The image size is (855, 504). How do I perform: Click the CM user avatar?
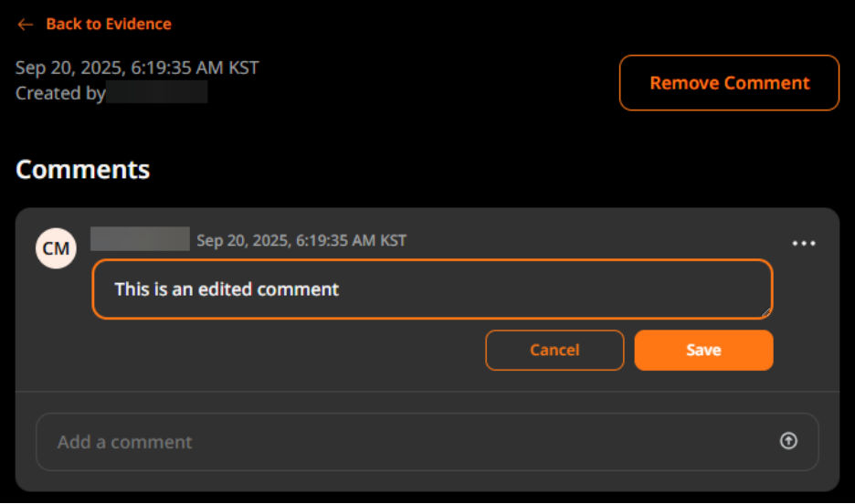pyautogui.click(x=56, y=248)
